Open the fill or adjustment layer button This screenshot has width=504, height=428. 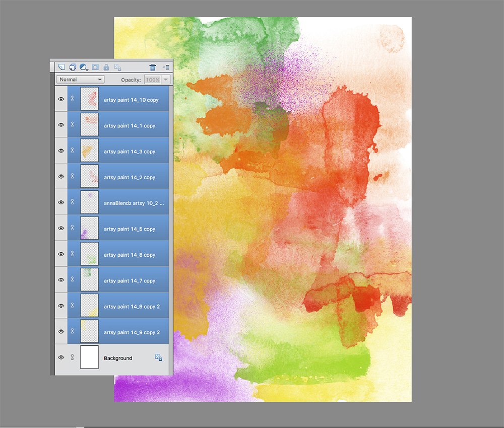(84, 67)
